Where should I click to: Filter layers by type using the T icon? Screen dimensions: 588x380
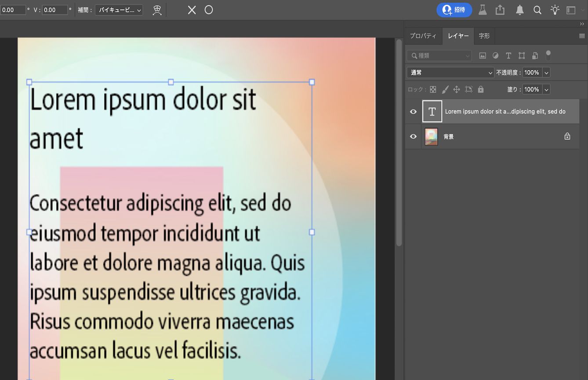[x=508, y=55]
